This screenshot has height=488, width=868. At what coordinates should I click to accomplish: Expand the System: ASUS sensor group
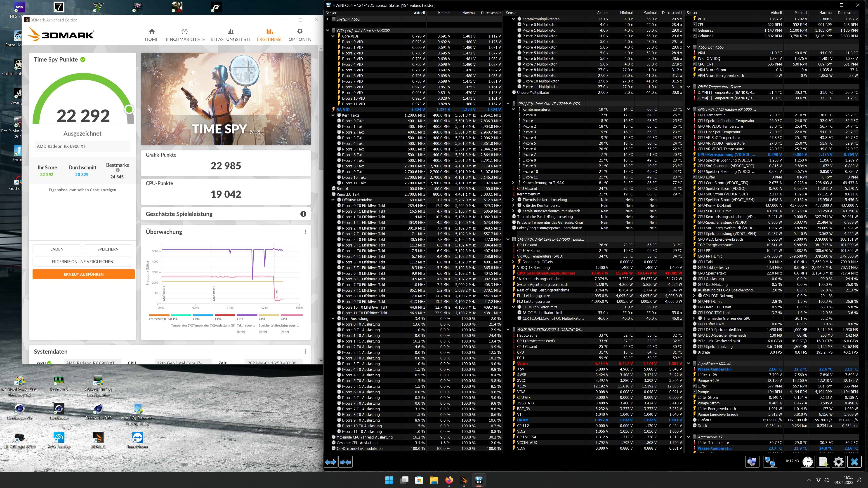[327, 19]
